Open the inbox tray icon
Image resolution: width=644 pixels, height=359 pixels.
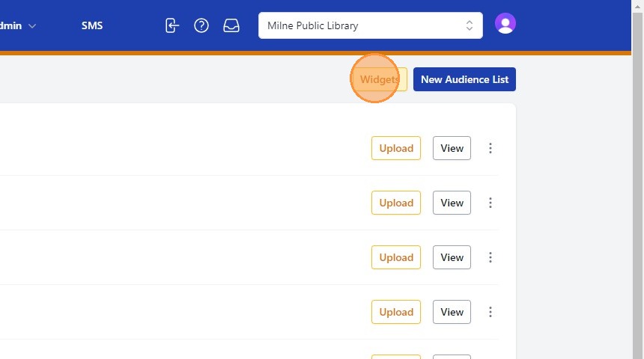(231, 25)
